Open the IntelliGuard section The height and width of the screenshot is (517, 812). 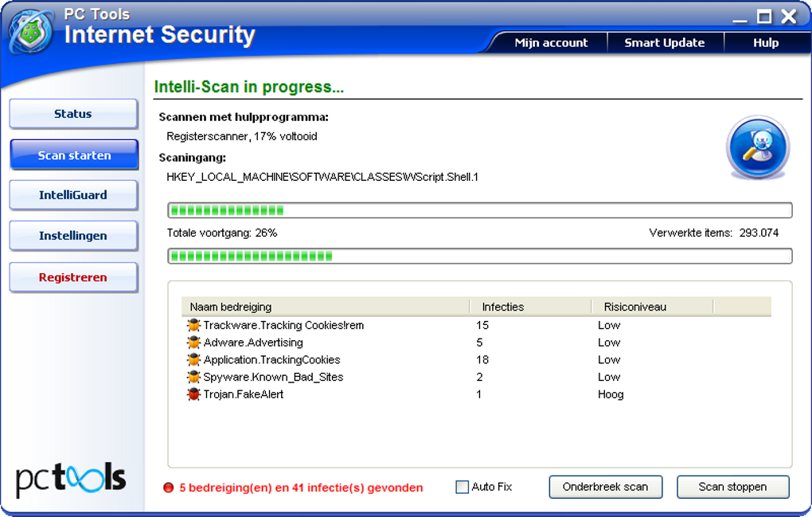pos(73,195)
